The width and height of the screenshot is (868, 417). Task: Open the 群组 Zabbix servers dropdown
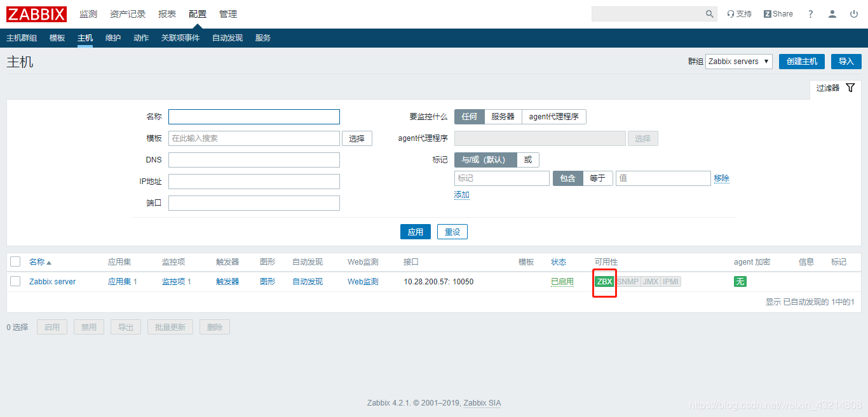(x=739, y=62)
